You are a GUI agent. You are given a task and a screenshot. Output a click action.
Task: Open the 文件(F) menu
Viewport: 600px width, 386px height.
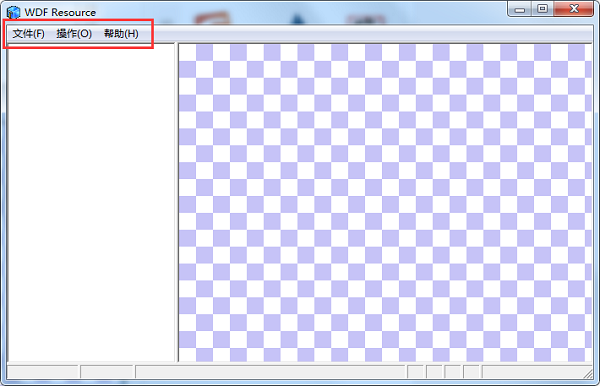click(x=28, y=34)
